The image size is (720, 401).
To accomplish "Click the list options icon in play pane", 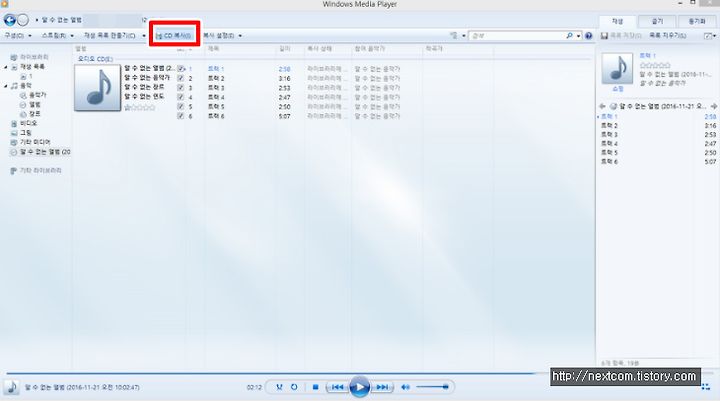I will point(707,36).
